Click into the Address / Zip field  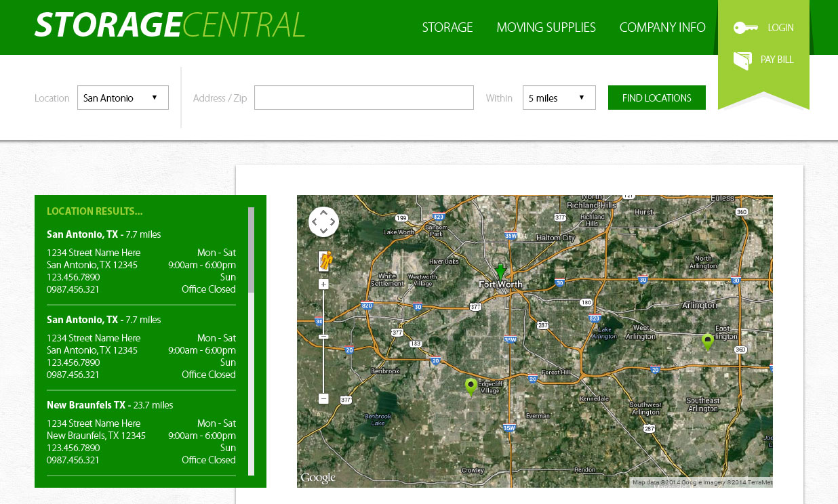(x=363, y=98)
